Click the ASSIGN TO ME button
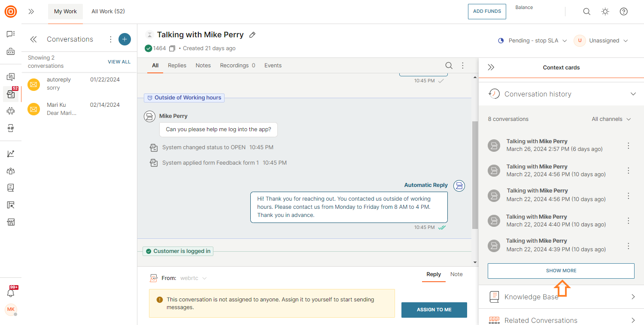The width and height of the screenshot is (644, 325). pyautogui.click(x=434, y=310)
